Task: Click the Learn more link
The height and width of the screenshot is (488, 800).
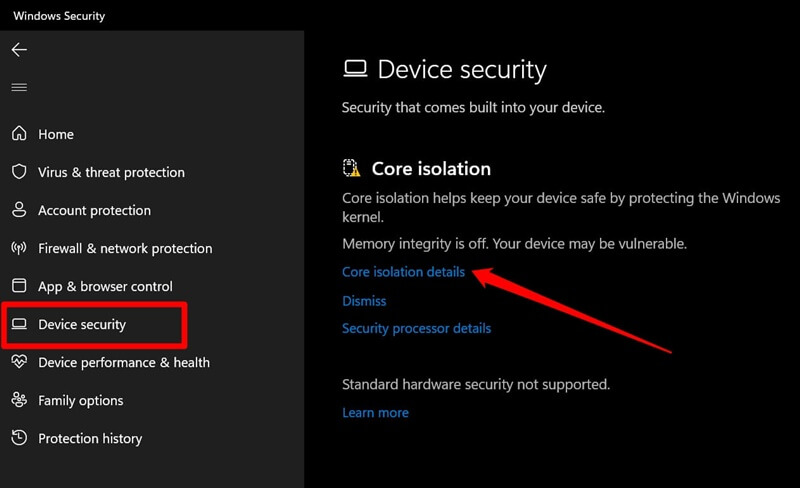Action: point(375,412)
